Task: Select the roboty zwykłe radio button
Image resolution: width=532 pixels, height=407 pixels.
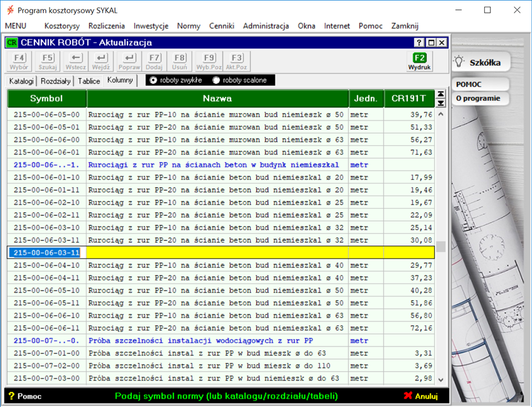Action: point(154,80)
